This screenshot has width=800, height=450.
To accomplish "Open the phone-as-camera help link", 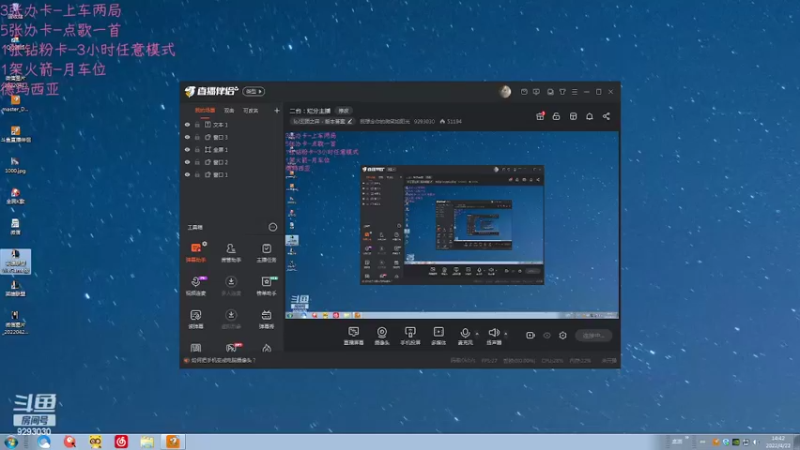I will [223, 360].
